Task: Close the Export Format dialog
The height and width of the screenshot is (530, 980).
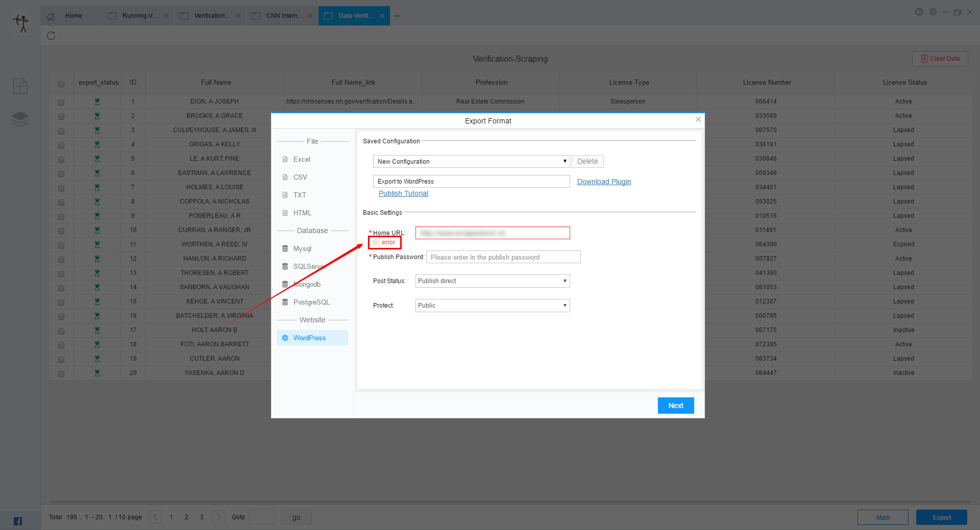Action: [x=698, y=119]
